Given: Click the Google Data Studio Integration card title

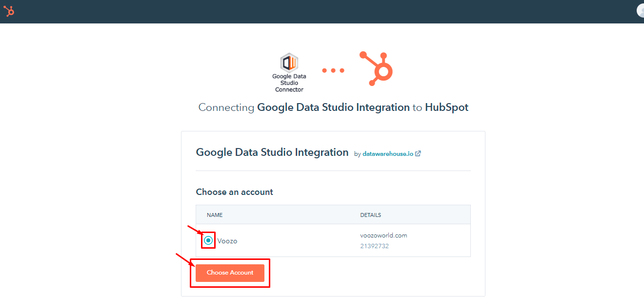Looking at the screenshot, I should (272, 152).
